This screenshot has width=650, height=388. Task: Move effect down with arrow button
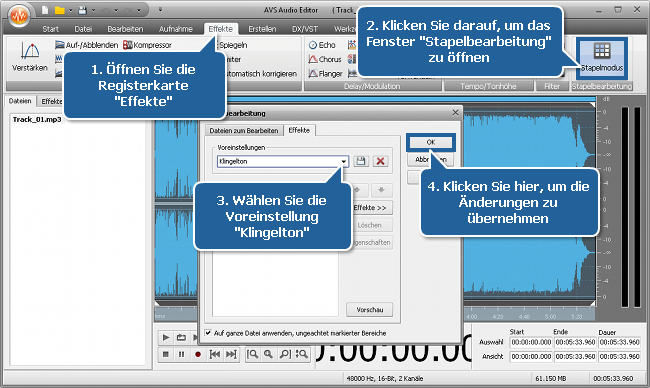coord(381,190)
